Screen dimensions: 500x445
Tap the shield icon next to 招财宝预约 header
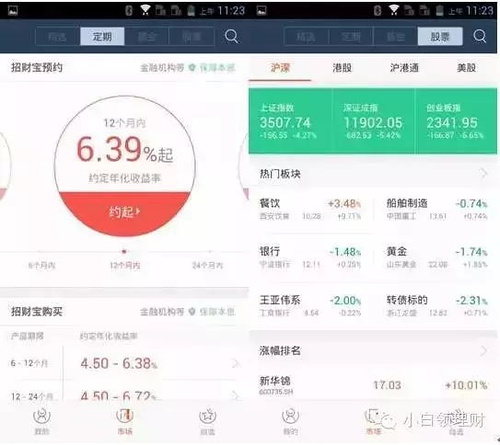[192, 68]
